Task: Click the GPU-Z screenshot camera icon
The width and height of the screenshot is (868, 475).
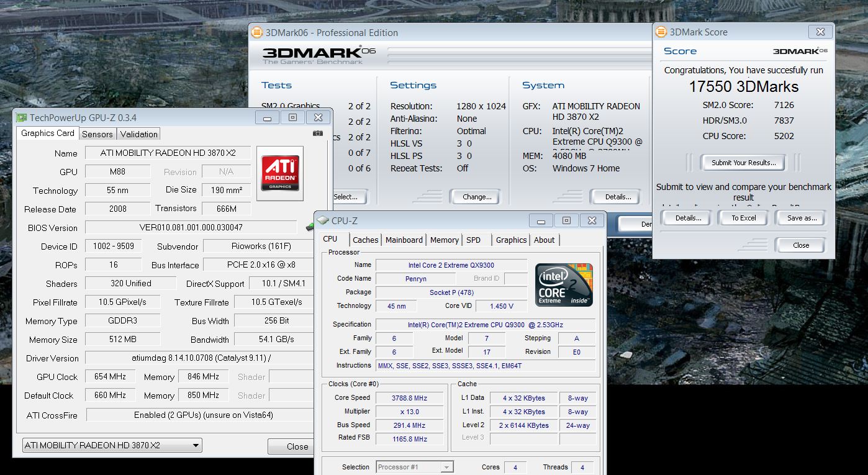Action: click(x=318, y=133)
